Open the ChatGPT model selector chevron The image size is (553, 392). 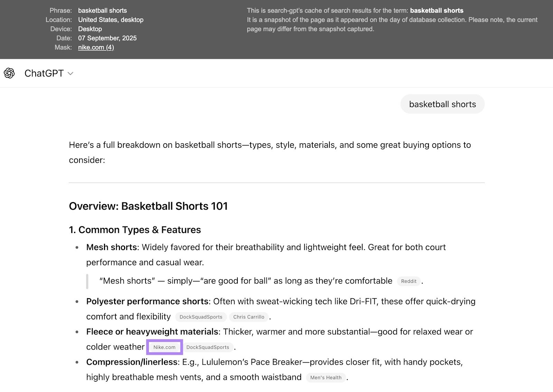71,74
